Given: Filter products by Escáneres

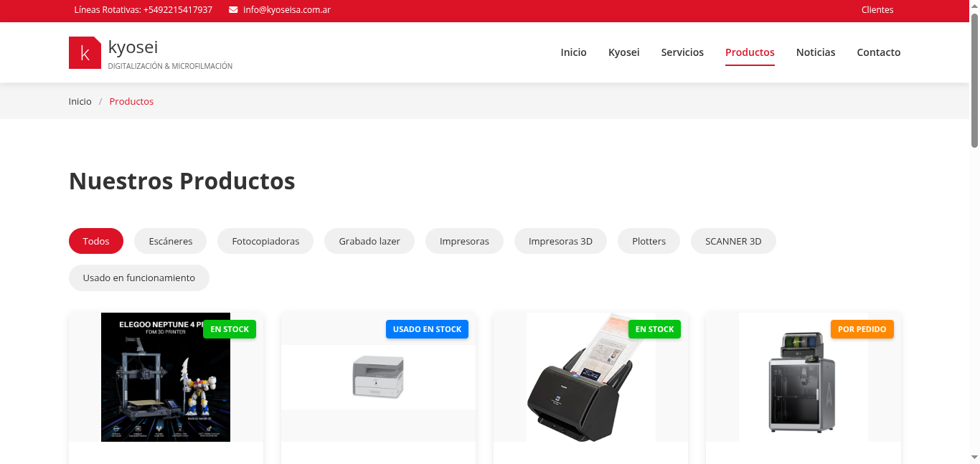Looking at the screenshot, I should [x=170, y=241].
